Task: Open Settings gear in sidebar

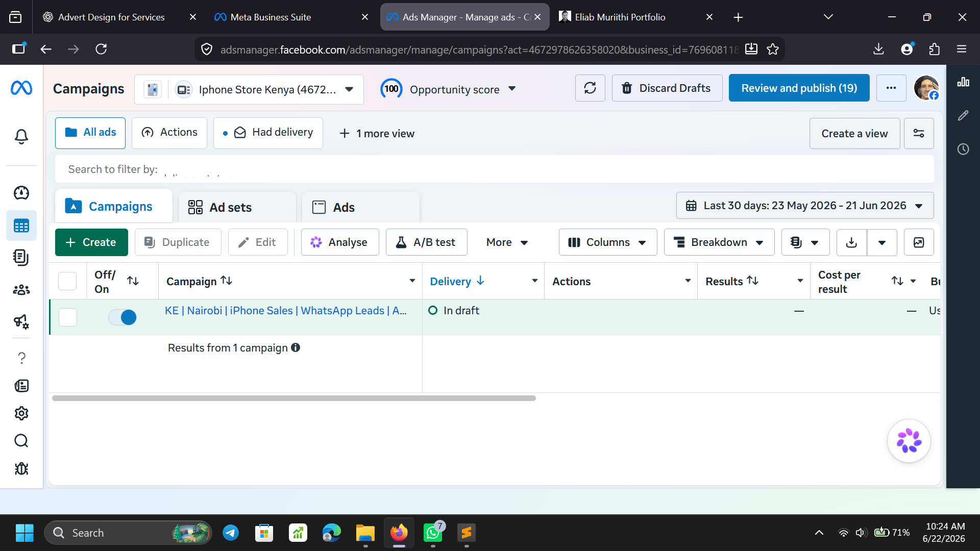Action: pyautogui.click(x=21, y=413)
